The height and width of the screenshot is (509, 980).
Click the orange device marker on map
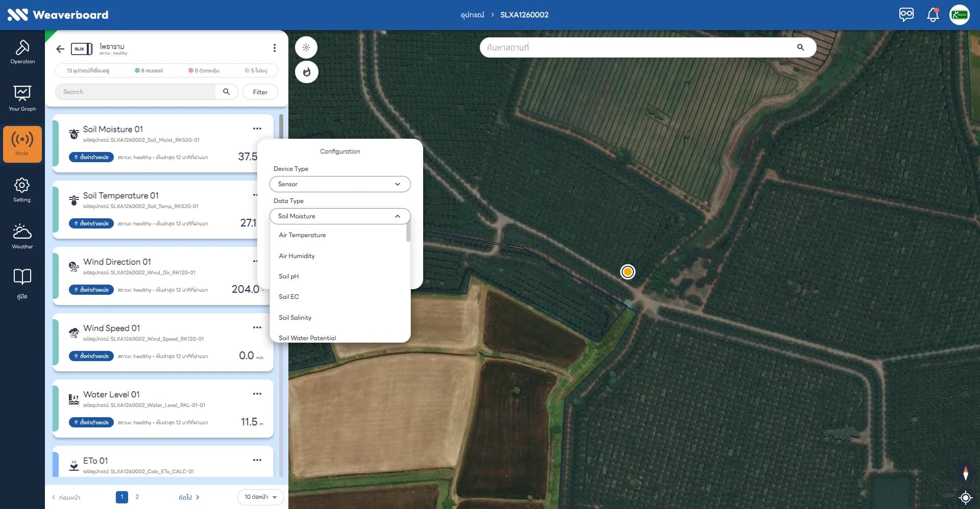point(628,272)
